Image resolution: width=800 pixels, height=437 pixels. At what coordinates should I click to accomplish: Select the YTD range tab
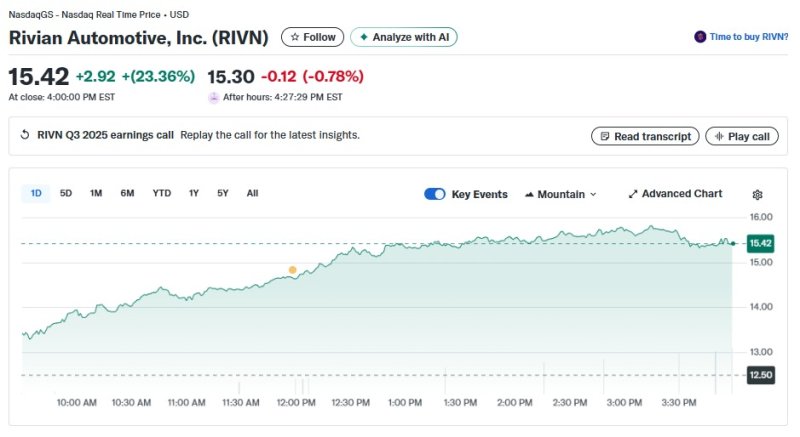[x=161, y=193]
